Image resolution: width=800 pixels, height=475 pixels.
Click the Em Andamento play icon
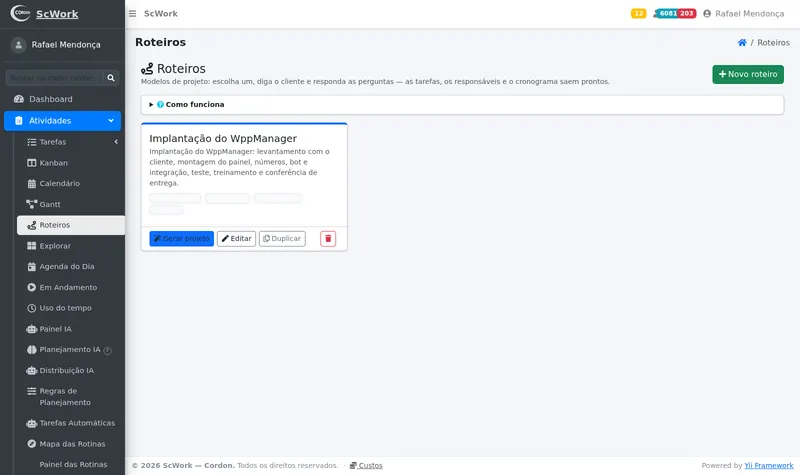(x=32, y=287)
